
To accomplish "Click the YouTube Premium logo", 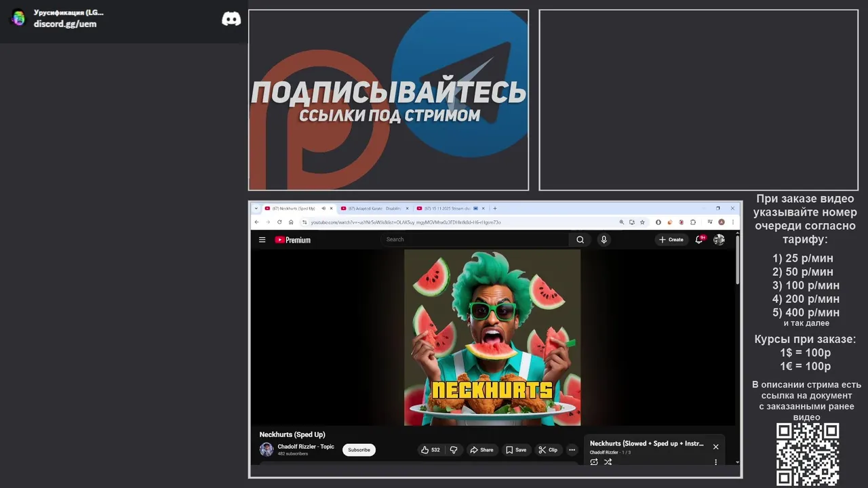I will [293, 240].
